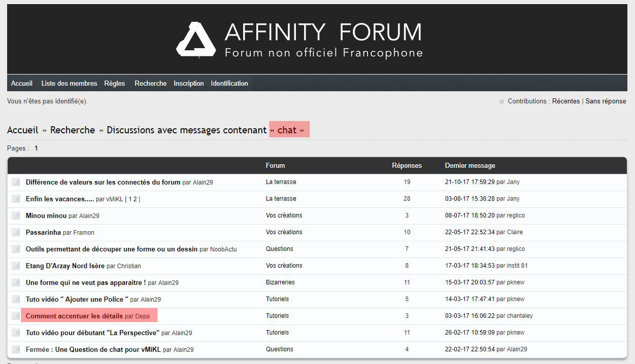
Task: Open topic Une forme qui ne veut pas apparaitre
Action: [x=86, y=282]
